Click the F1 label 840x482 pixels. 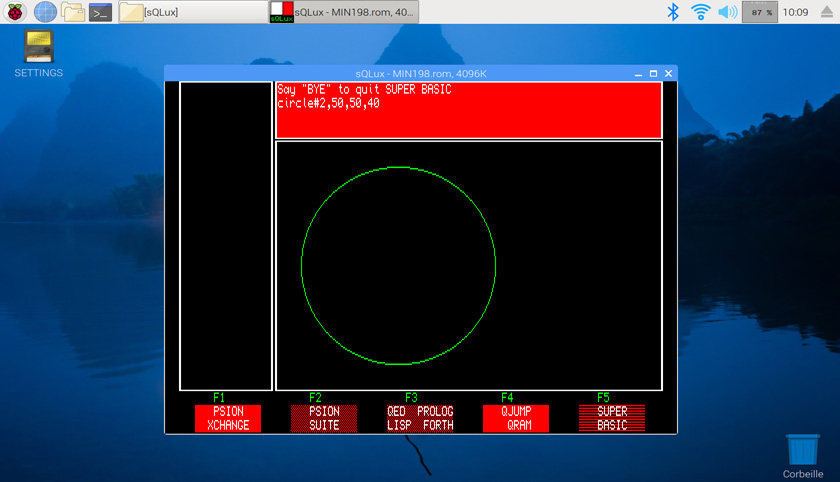coord(219,397)
